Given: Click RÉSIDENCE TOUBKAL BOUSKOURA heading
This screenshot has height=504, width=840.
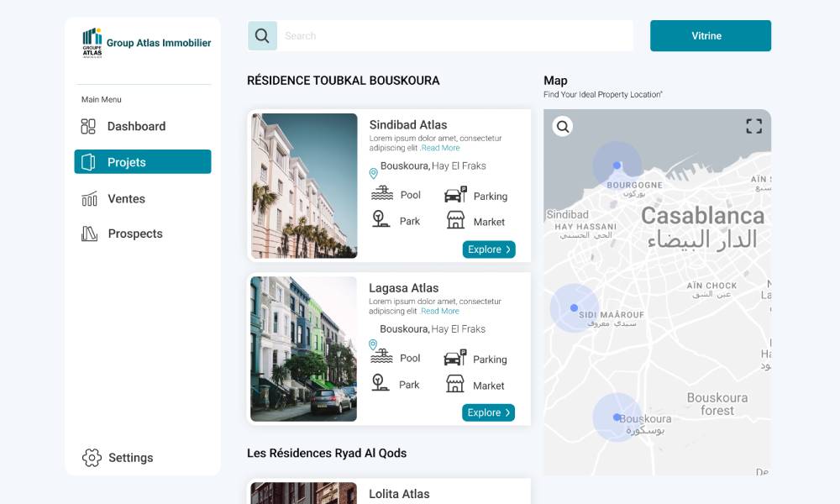Looking at the screenshot, I should point(344,81).
